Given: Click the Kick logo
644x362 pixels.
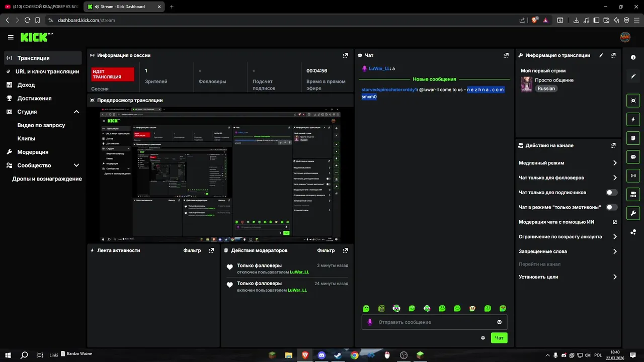Looking at the screenshot, I should click(x=36, y=37).
